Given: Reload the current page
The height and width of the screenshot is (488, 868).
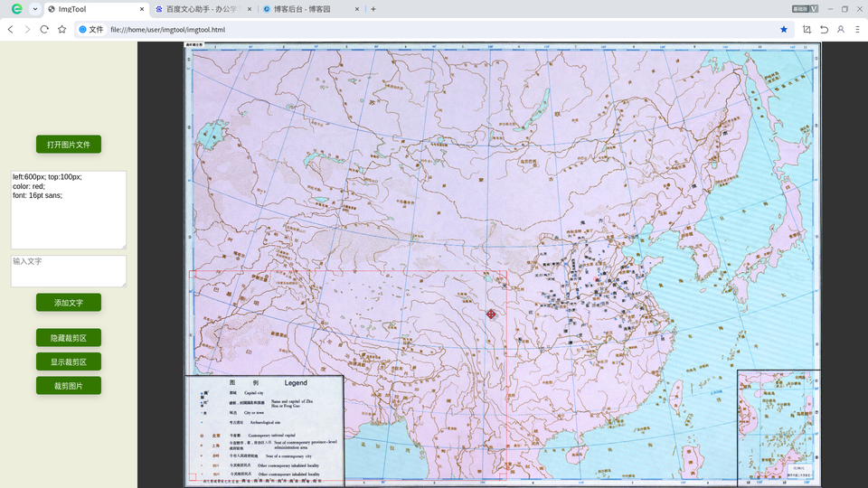Looking at the screenshot, I should pyautogui.click(x=44, y=29).
